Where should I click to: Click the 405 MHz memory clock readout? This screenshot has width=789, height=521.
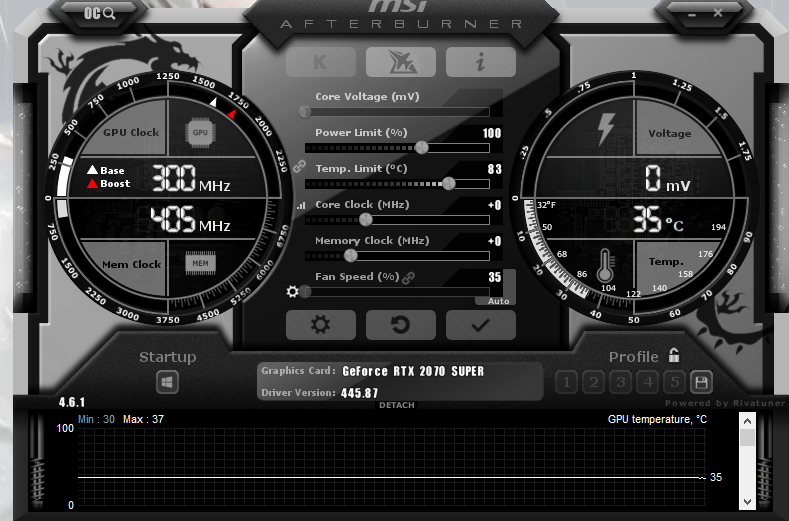pyautogui.click(x=191, y=219)
